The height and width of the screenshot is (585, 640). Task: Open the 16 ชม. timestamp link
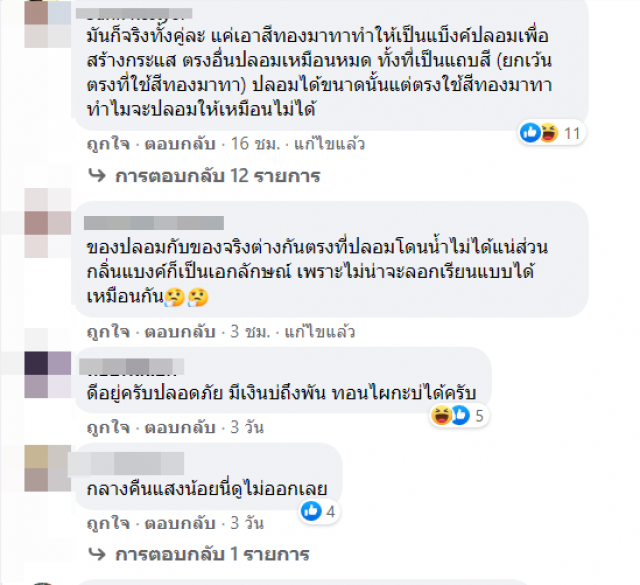(x=256, y=144)
